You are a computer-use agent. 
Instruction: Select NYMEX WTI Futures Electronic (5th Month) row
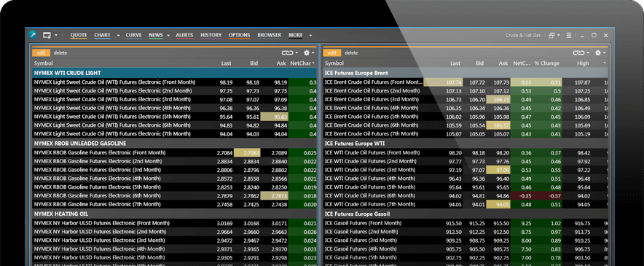[175, 117]
